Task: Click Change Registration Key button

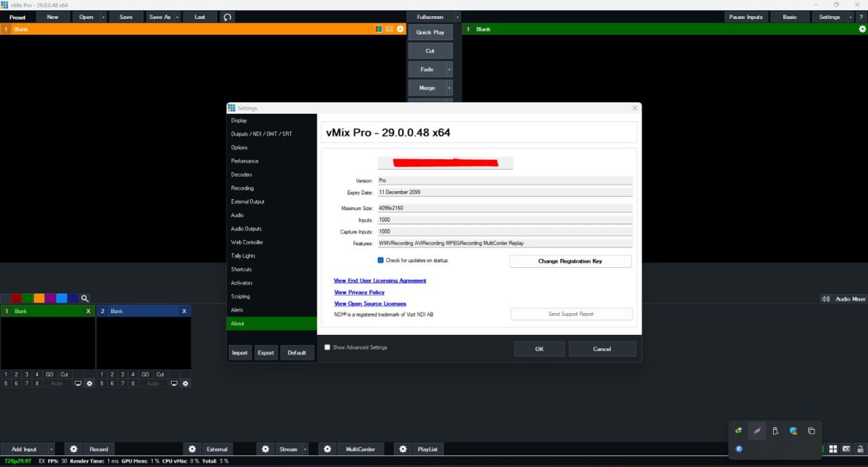Action: [570, 261]
